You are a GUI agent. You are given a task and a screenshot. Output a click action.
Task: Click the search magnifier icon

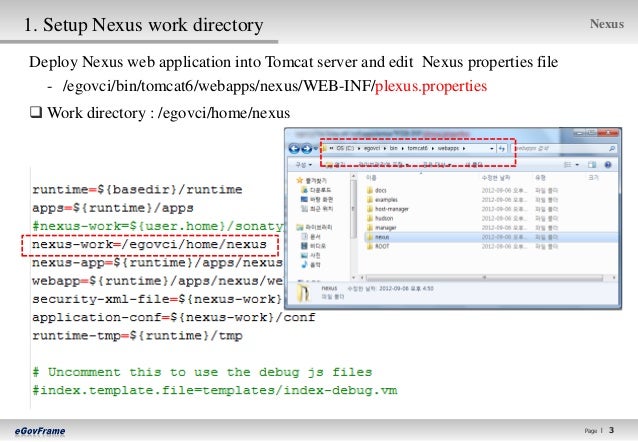pos(612,149)
